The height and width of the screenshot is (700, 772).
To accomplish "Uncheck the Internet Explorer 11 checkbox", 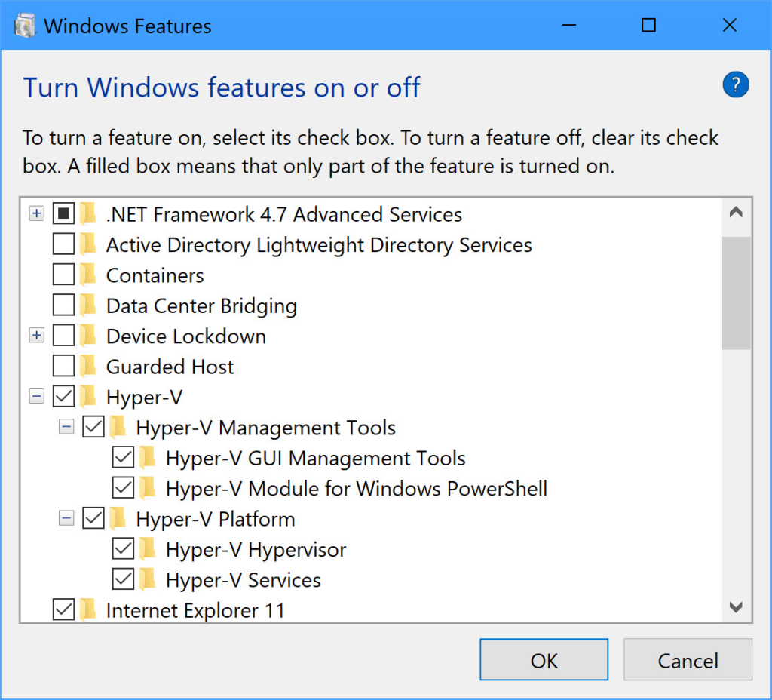I will [64, 609].
